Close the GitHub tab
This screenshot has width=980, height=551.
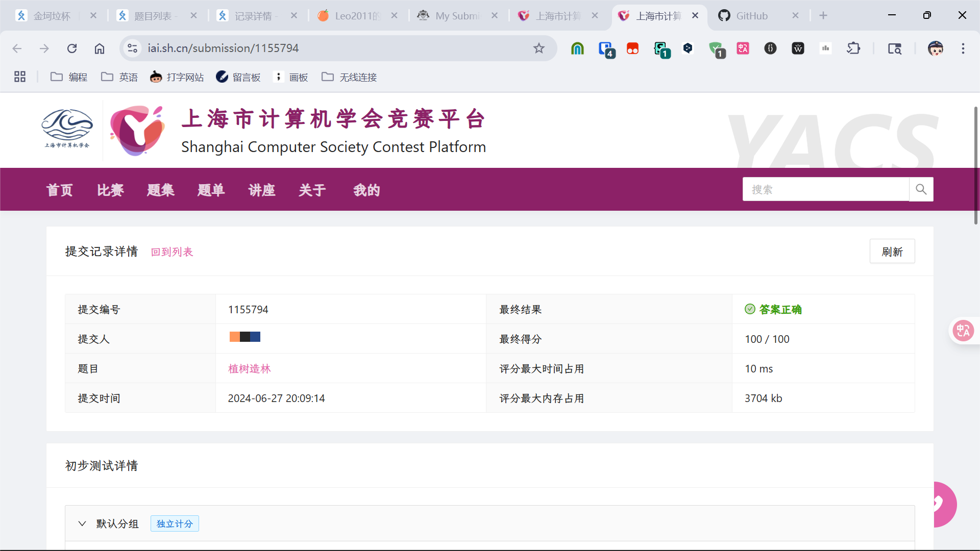click(795, 16)
